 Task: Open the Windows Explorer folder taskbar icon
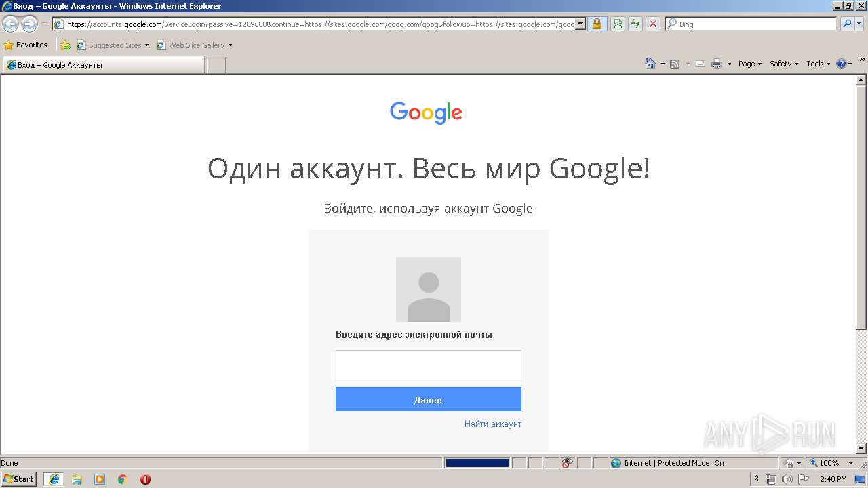pos(77,479)
